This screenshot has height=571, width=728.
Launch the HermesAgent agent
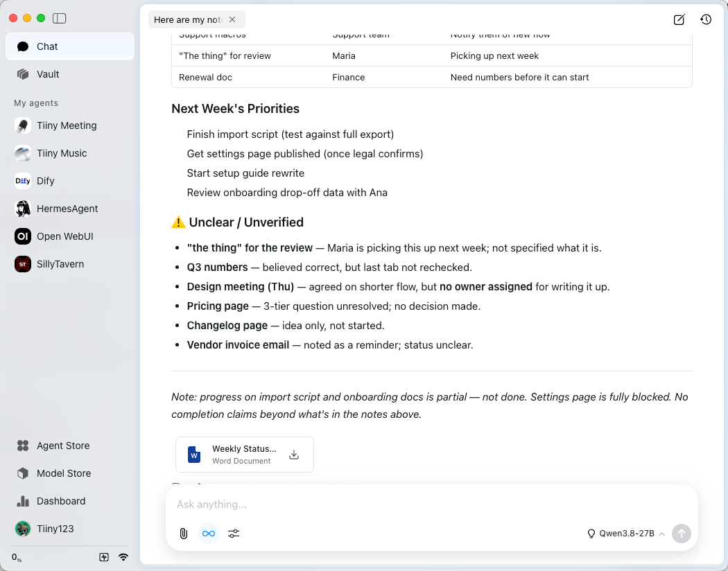[x=70, y=209]
